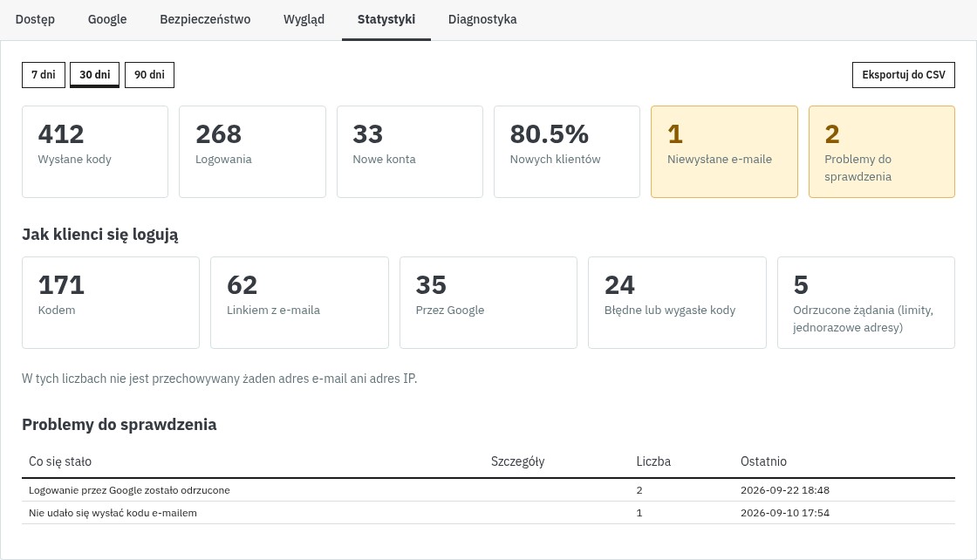Click the Eksportuj do CSV button
This screenshot has width=977, height=560.
(904, 75)
